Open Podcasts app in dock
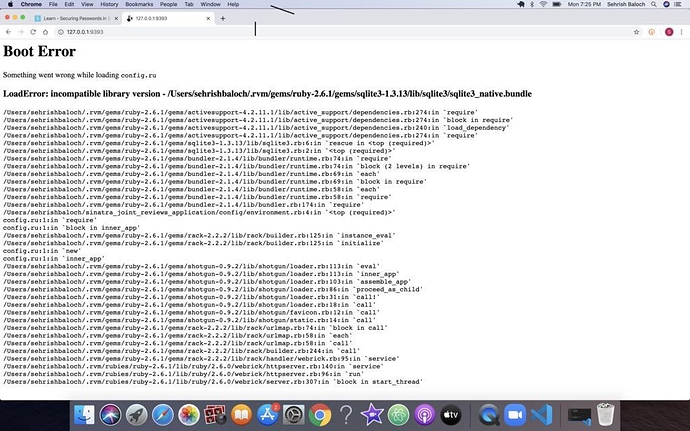The width and height of the screenshot is (690, 431). coord(425,415)
